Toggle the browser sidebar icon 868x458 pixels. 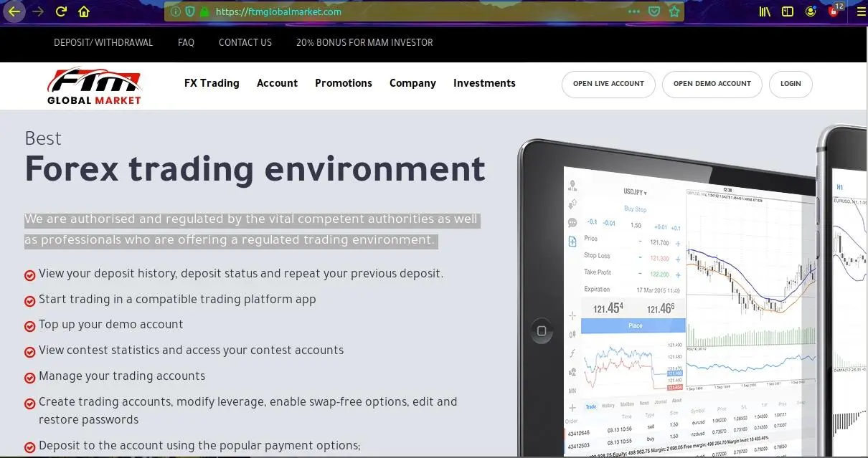coord(788,11)
